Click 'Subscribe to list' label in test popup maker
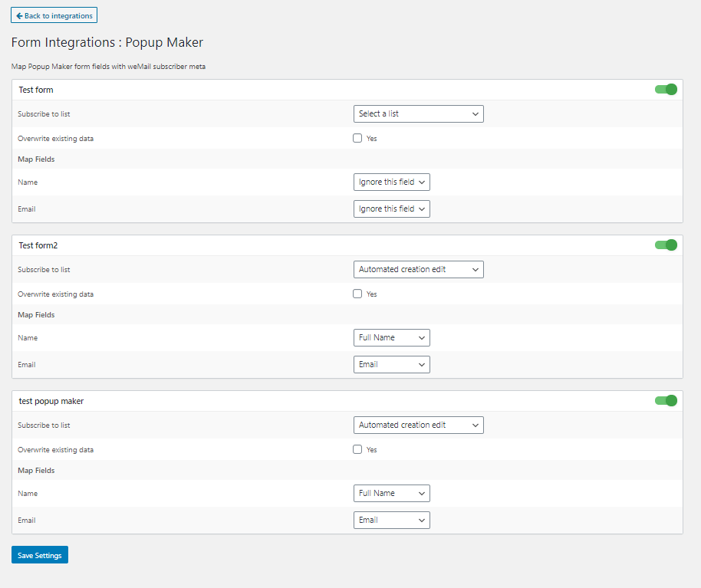Image resolution: width=701 pixels, height=588 pixels. point(44,425)
